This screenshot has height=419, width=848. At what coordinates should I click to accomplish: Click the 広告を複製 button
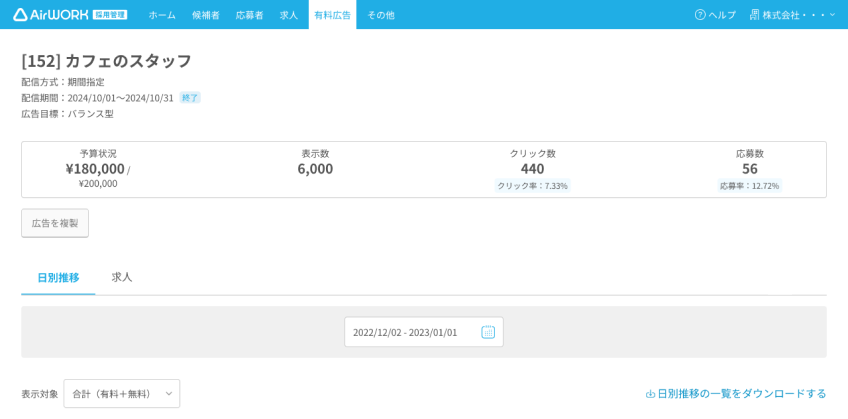click(55, 223)
